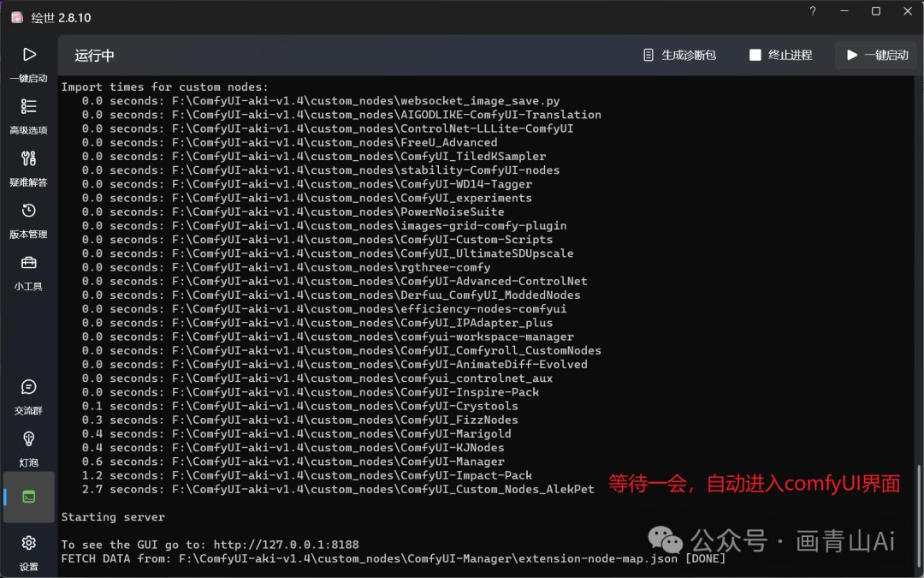Click the ComfyUI_experiments line
The height and width of the screenshot is (578, 924).
tap(306, 198)
